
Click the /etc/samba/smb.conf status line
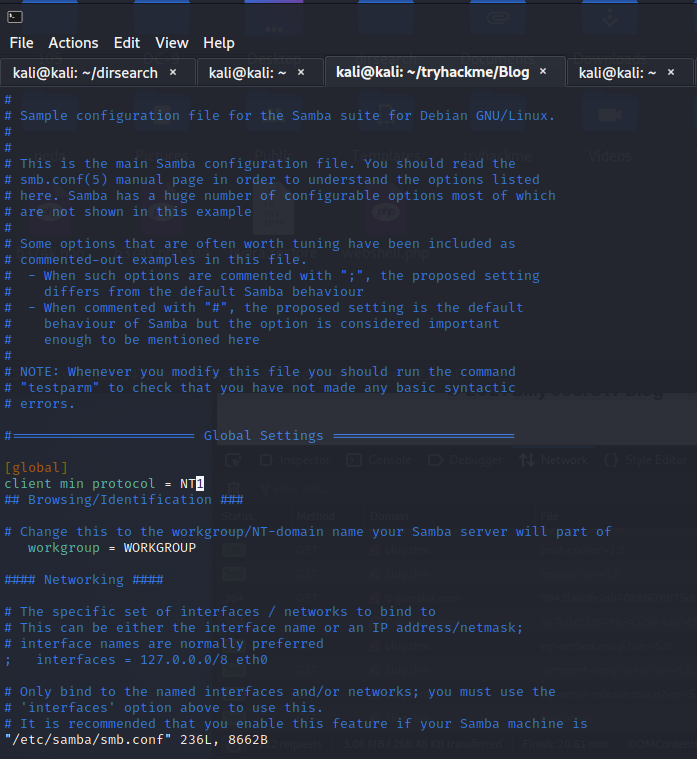[136, 740]
